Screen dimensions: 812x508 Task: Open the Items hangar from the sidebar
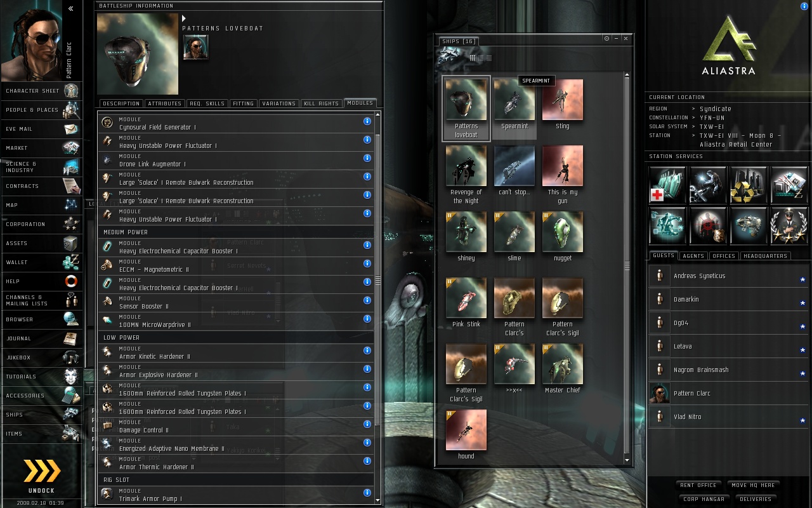tap(41, 434)
